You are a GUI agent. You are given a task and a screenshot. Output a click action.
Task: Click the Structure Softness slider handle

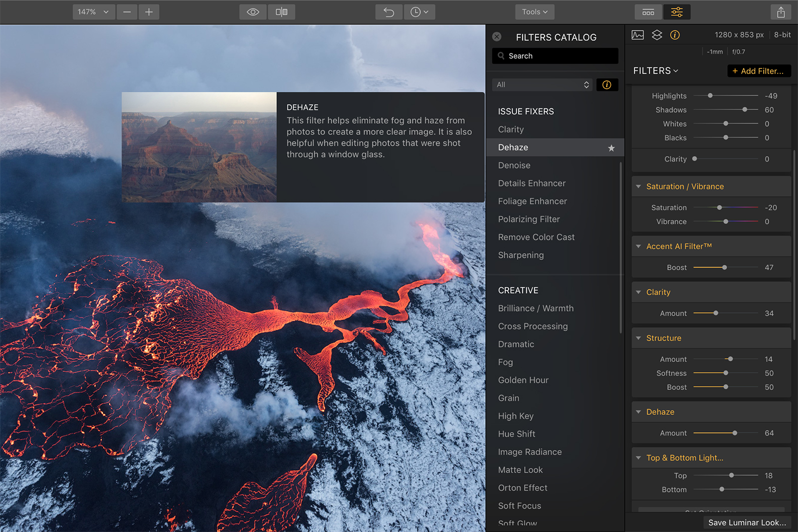pos(726,373)
